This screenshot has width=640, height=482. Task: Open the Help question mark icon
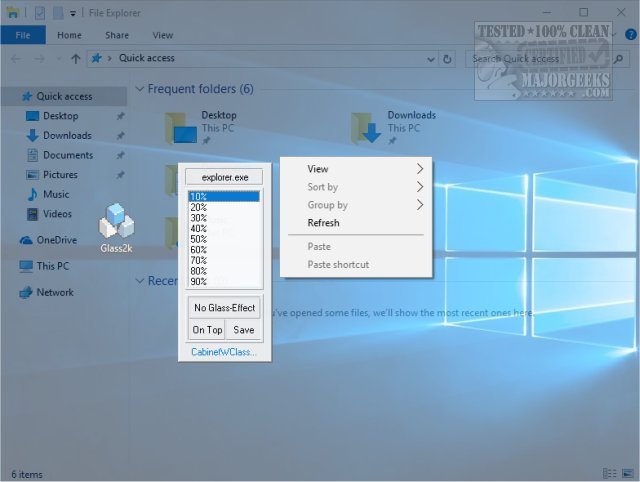pos(631,35)
